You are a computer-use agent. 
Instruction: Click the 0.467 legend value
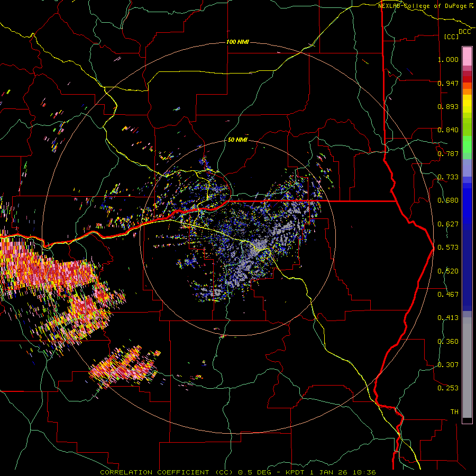pos(448,295)
